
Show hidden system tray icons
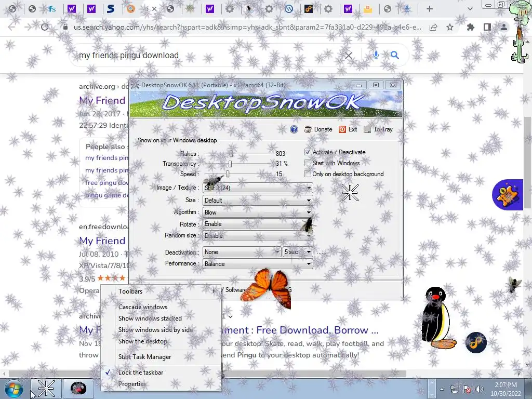(x=442, y=389)
